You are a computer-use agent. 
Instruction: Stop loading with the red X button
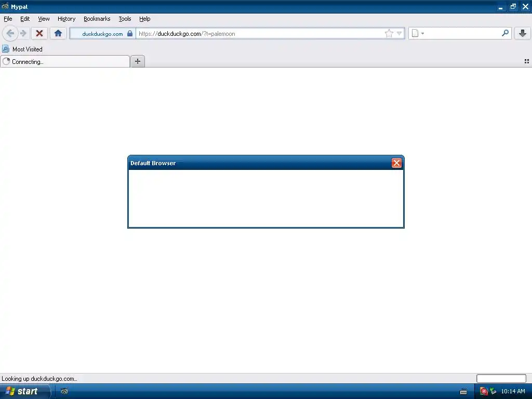39,33
